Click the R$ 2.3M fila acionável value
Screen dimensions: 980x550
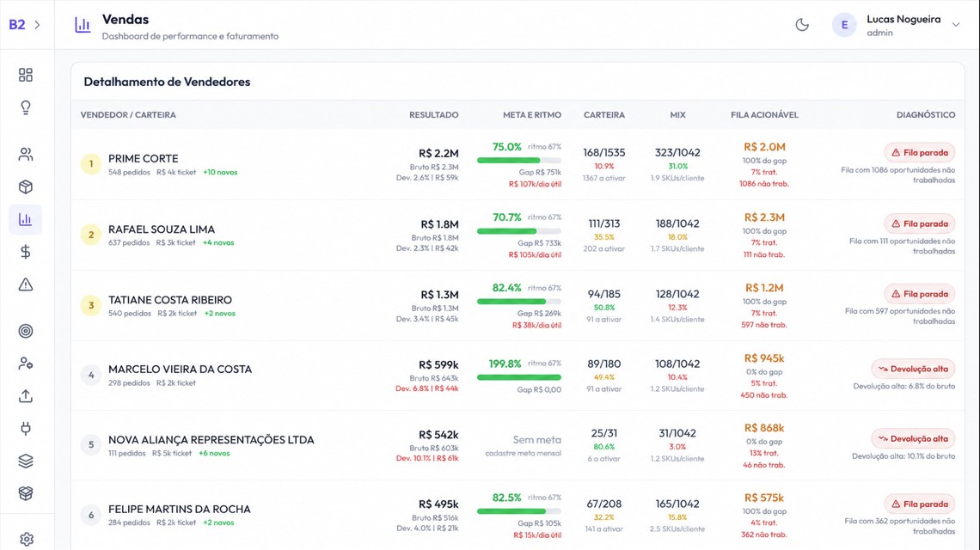click(764, 217)
